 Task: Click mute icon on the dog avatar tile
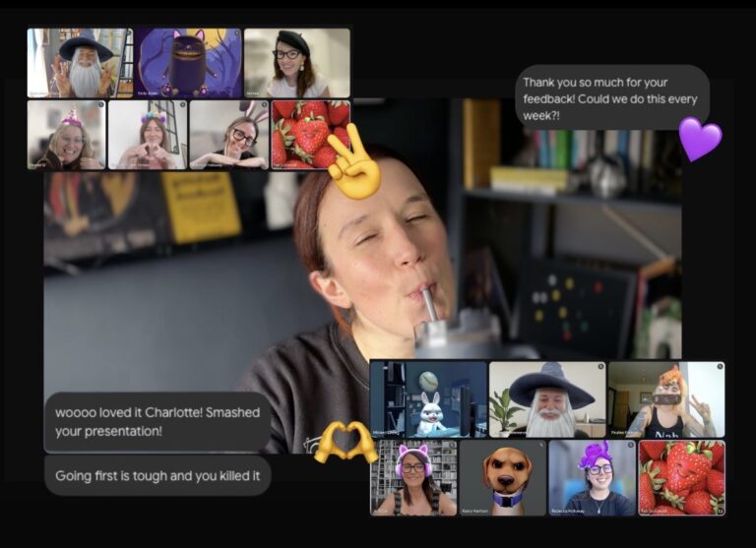pyautogui.click(x=541, y=445)
